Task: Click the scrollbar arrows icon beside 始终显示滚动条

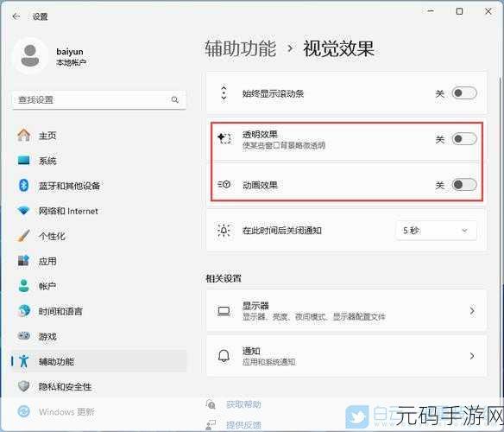Action: 224,93
